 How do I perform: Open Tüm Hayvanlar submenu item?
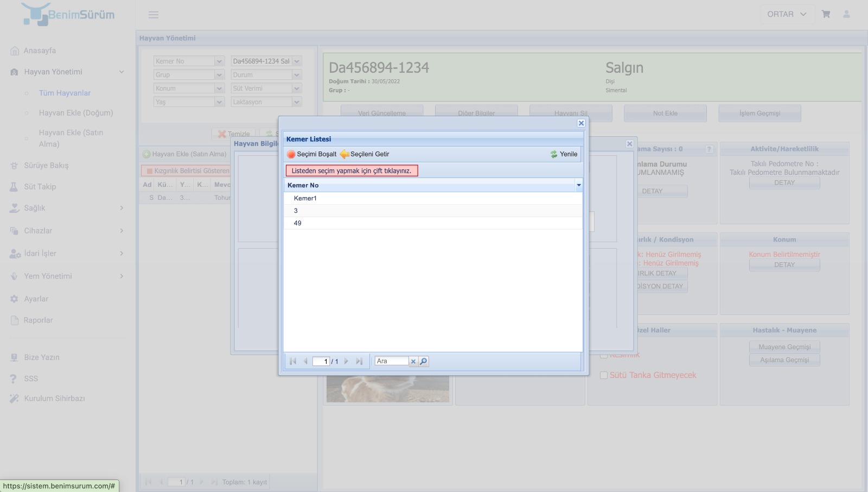[x=65, y=93]
